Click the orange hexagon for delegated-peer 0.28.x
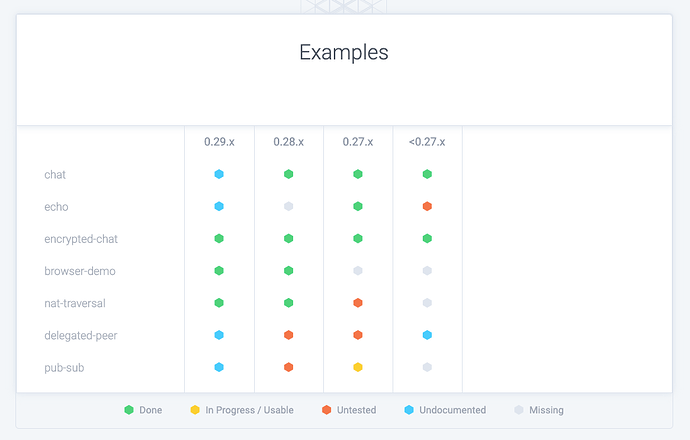This screenshot has width=690, height=440. click(x=289, y=335)
